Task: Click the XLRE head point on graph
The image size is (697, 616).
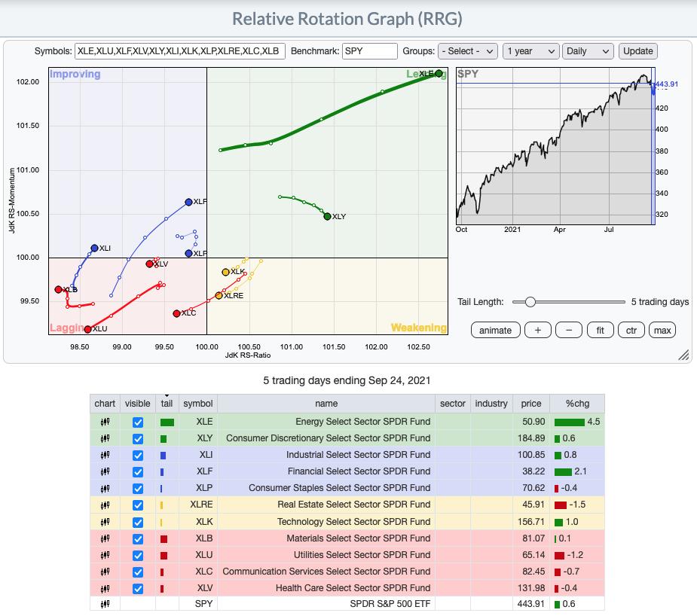Action: 219,295
